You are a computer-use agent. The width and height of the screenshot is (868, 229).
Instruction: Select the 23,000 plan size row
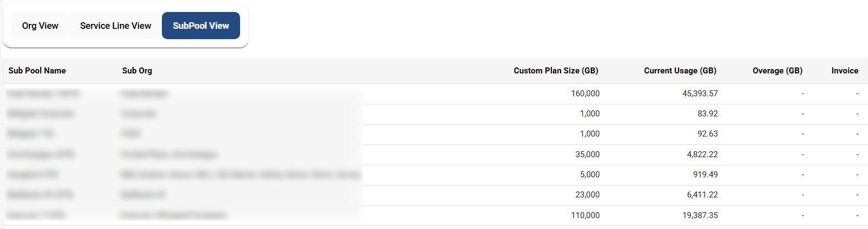(587, 195)
